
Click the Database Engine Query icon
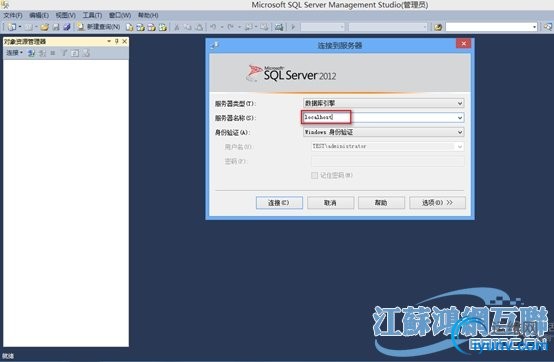pyautogui.click(x=130, y=27)
